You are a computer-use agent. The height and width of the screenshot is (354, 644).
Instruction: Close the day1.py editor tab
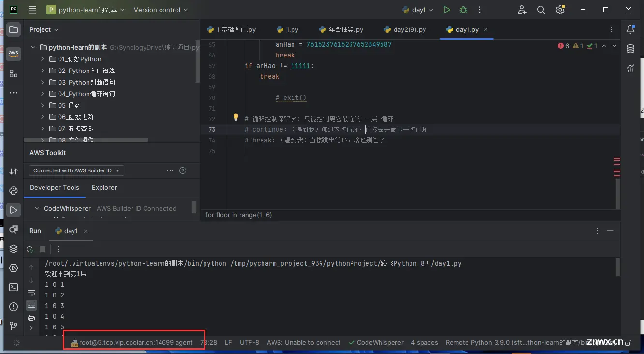point(486,29)
